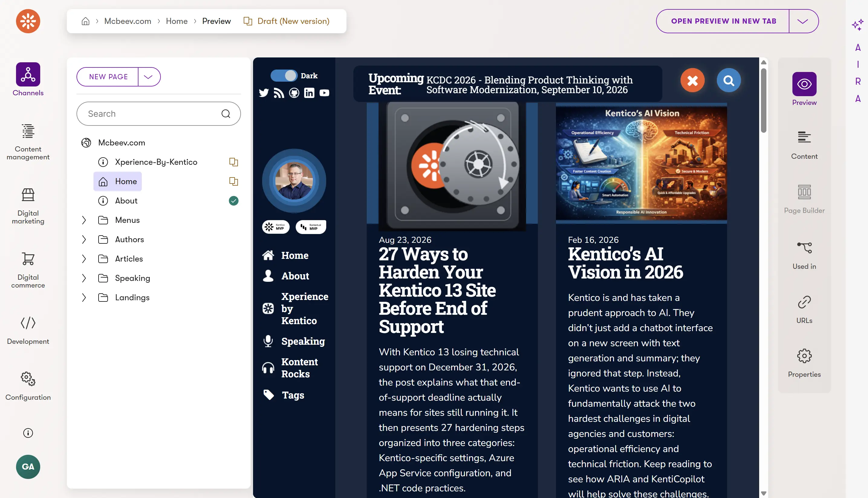868x498 pixels.
Task: Expand the Menus folder
Action: [x=84, y=220]
